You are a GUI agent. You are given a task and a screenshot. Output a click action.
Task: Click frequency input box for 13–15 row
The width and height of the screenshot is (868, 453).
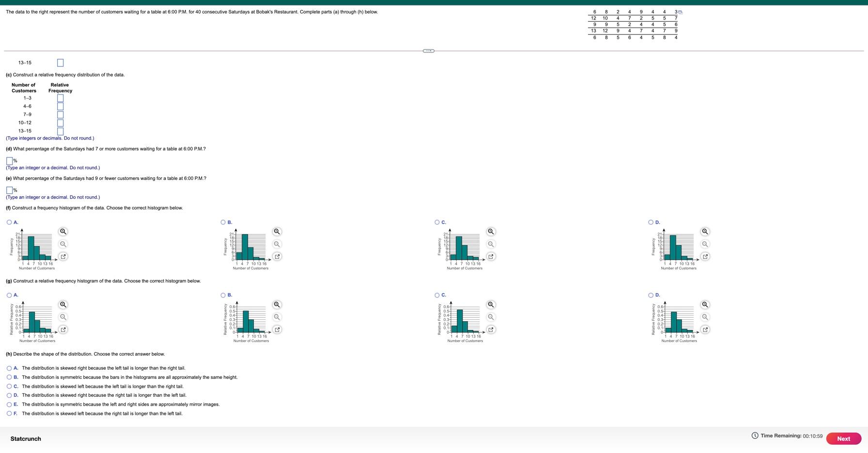60,63
